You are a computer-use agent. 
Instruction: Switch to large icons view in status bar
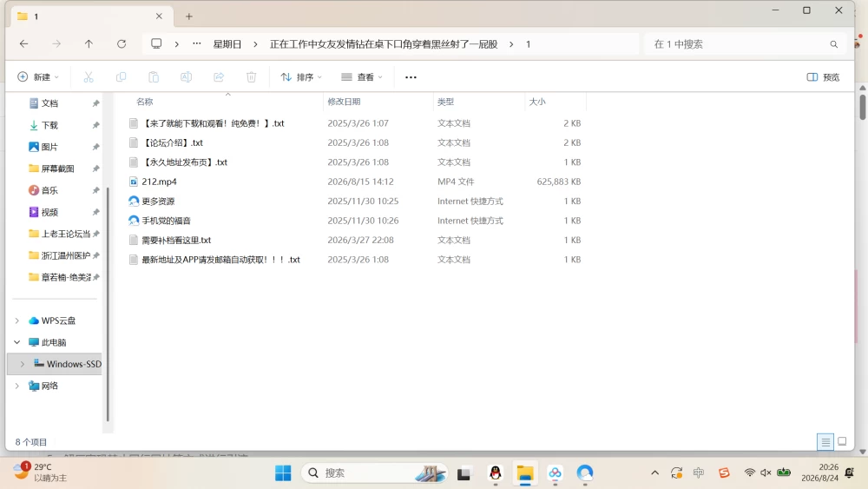coord(842,441)
